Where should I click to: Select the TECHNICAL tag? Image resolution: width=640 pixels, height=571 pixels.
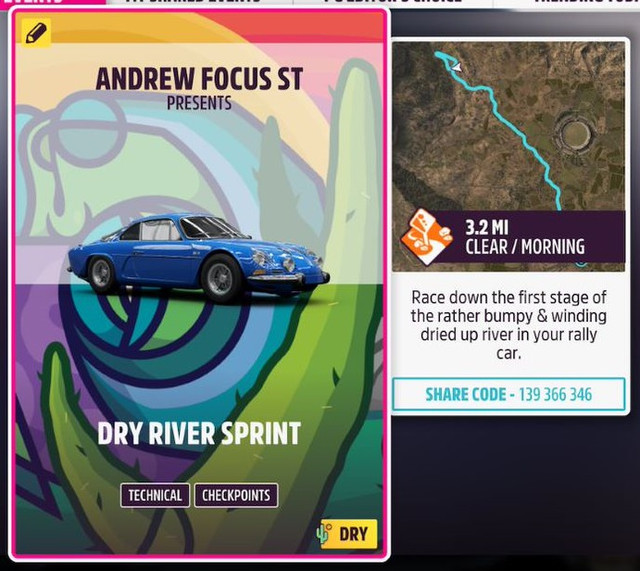[155, 495]
